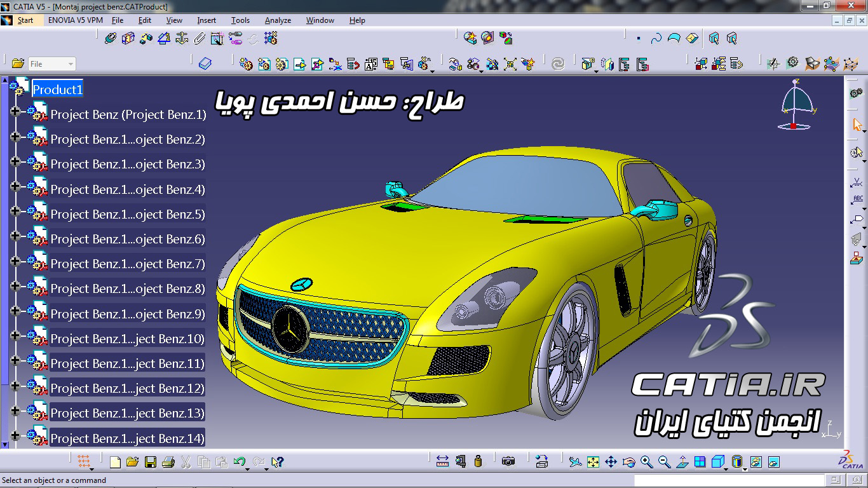Viewport: 868px width, 488px height.
Task: Toggle Swap Visible Space
Action: pyautogui.click(x=774, y=462)
